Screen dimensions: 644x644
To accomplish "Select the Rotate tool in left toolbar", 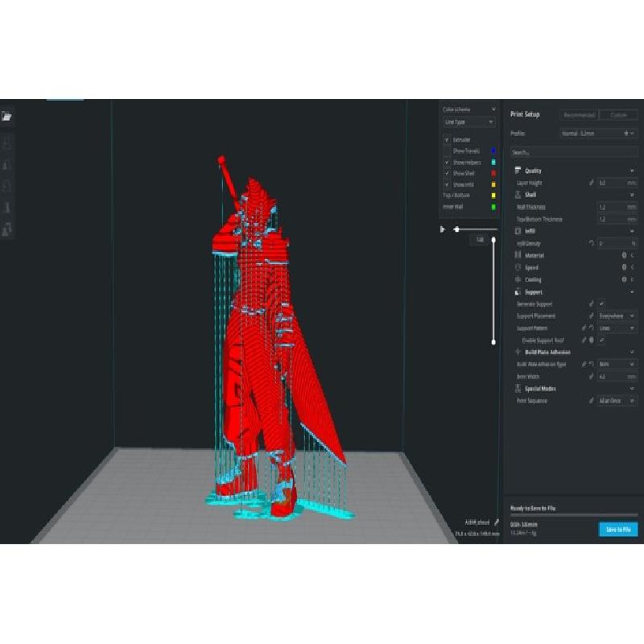I will tap(6, 187).
